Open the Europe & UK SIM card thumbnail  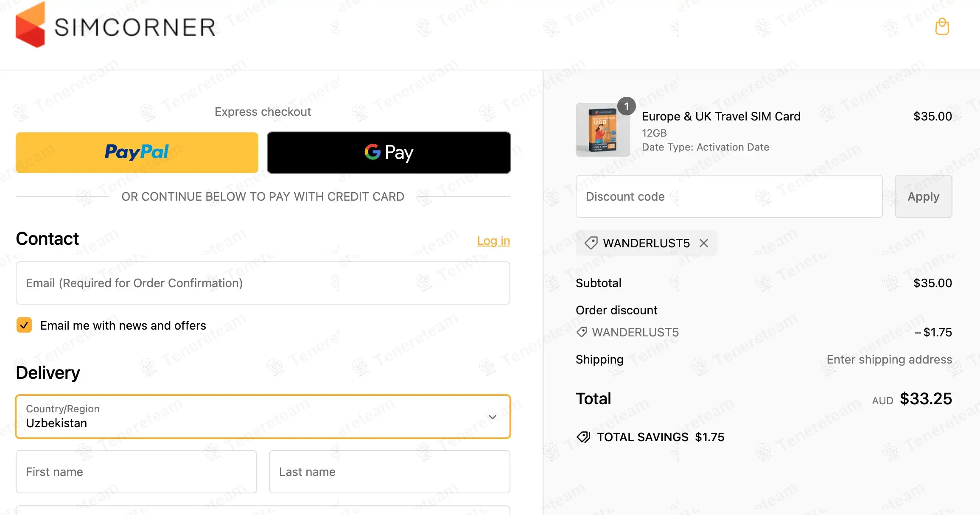pyautogui.click(x=602, y=130)
